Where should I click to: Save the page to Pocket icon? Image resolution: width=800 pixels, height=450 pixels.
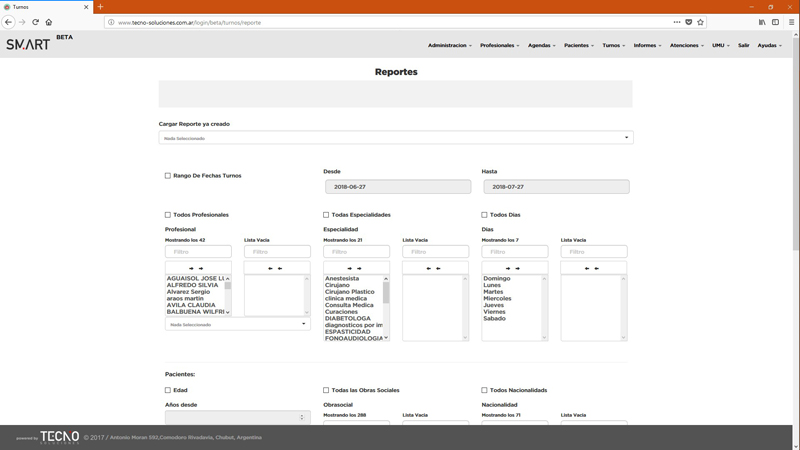tap(688, 22)
